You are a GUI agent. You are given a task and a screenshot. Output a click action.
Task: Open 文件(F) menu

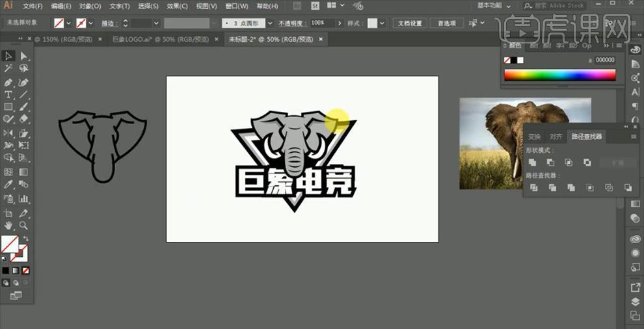(x=33, y=6)
